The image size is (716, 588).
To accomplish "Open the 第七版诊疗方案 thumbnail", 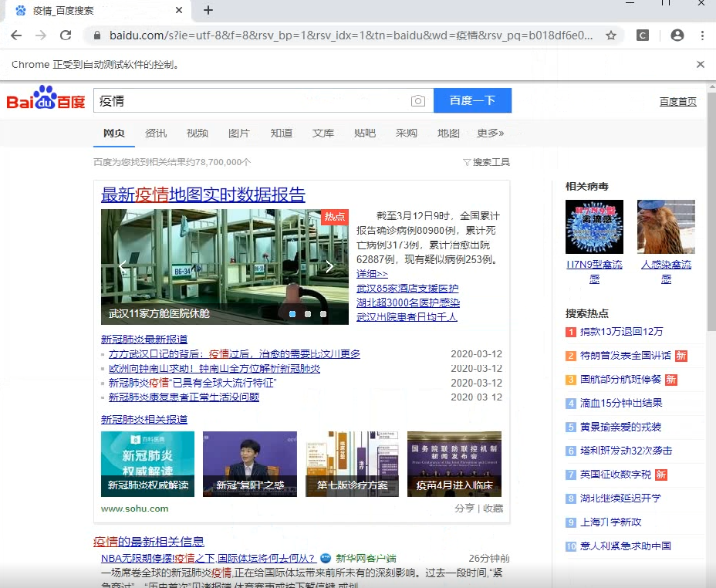I will (352, 464).
